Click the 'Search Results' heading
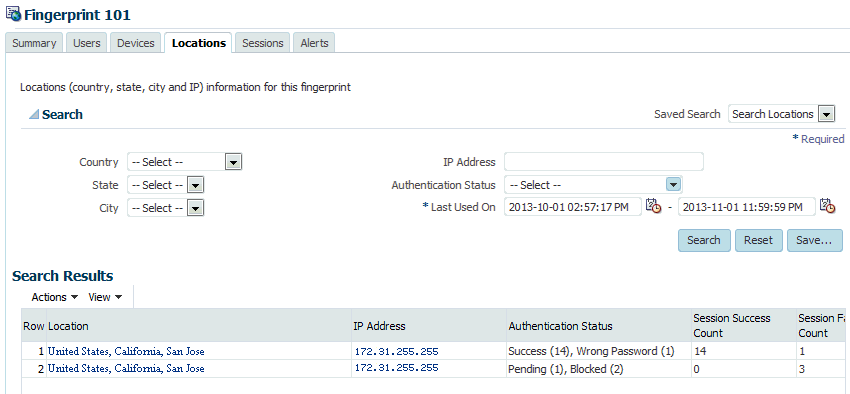This screenshot has width=850, height=394. tap(62, 276)
